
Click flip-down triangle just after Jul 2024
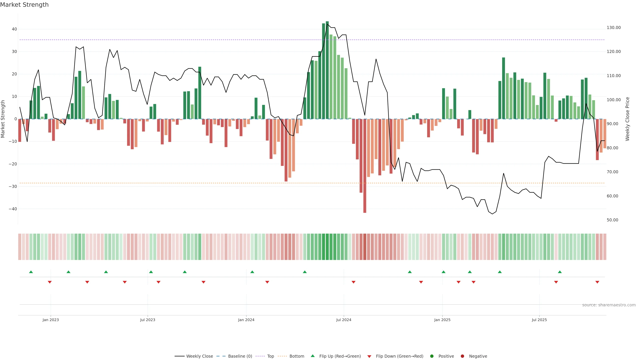click(354, 282)
